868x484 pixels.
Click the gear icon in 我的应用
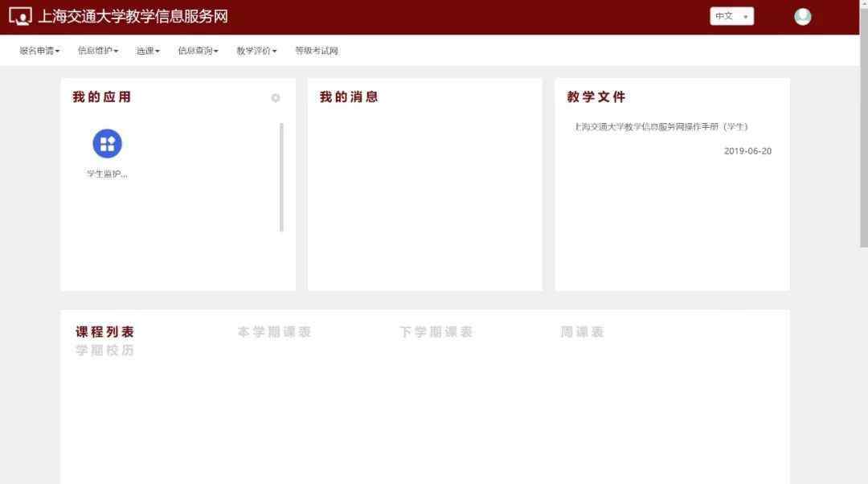coord(276,98)
